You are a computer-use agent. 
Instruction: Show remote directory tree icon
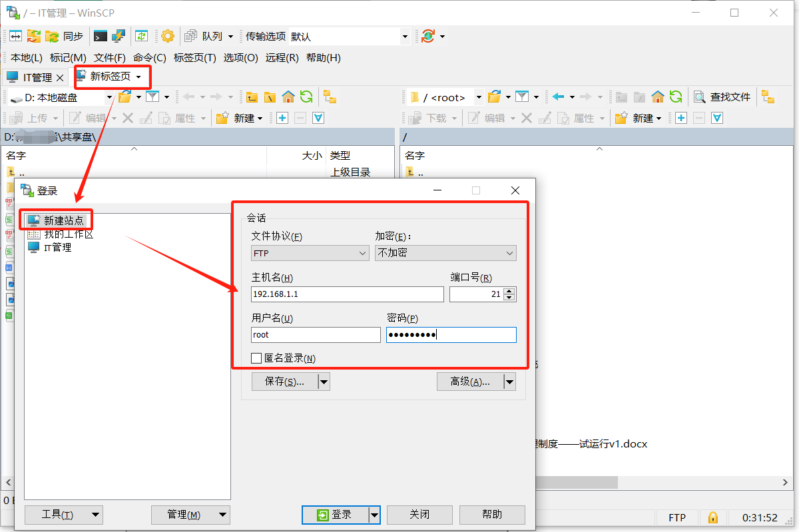coord(768,97)
